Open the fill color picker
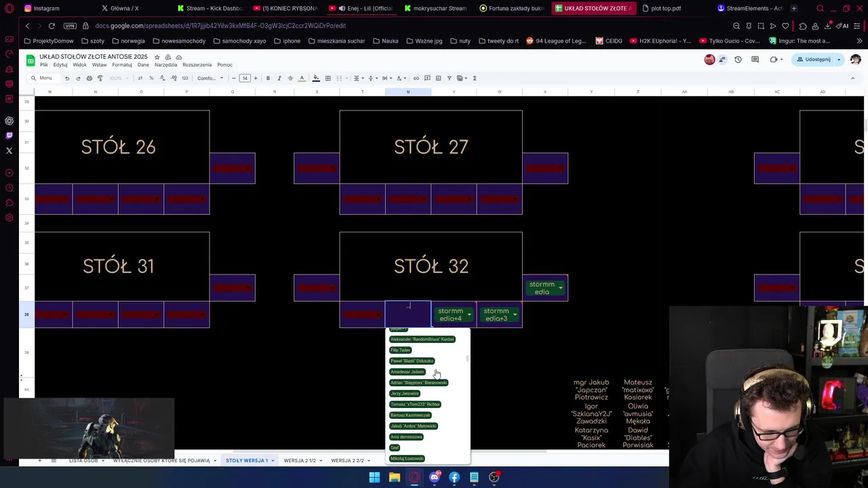Viewport: 868px width, 488px height. [x=316, y=78]
